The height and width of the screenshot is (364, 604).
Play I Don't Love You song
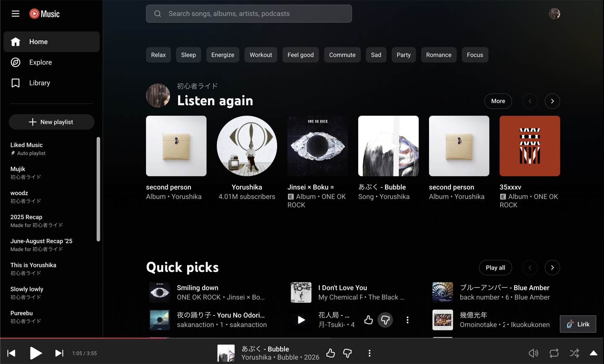(301, 292)
